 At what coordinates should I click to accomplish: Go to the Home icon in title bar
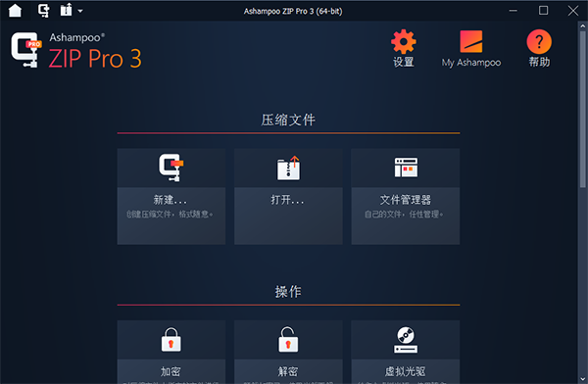(x=15, y=10)
